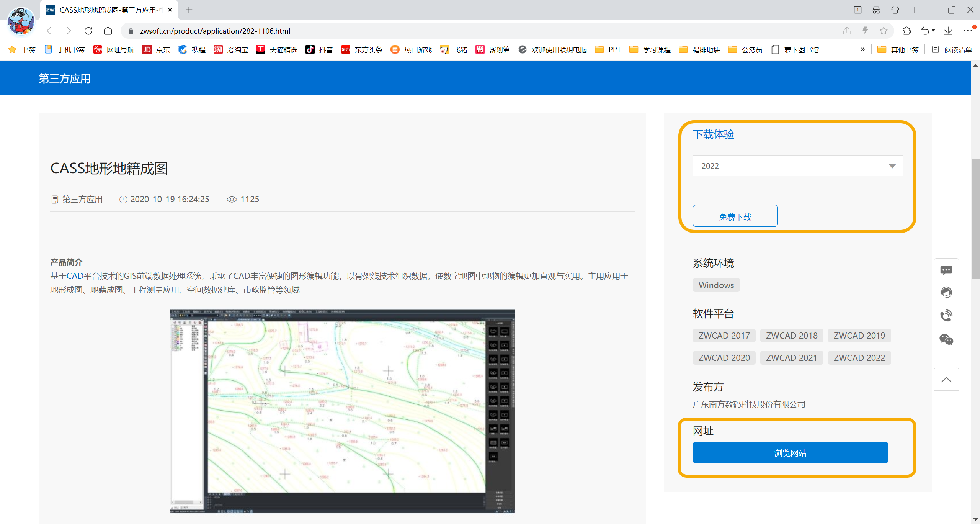Click the phone call contact icon
Image resolution: width=980 pixels, height=524 pixels.
click(946, 316)
